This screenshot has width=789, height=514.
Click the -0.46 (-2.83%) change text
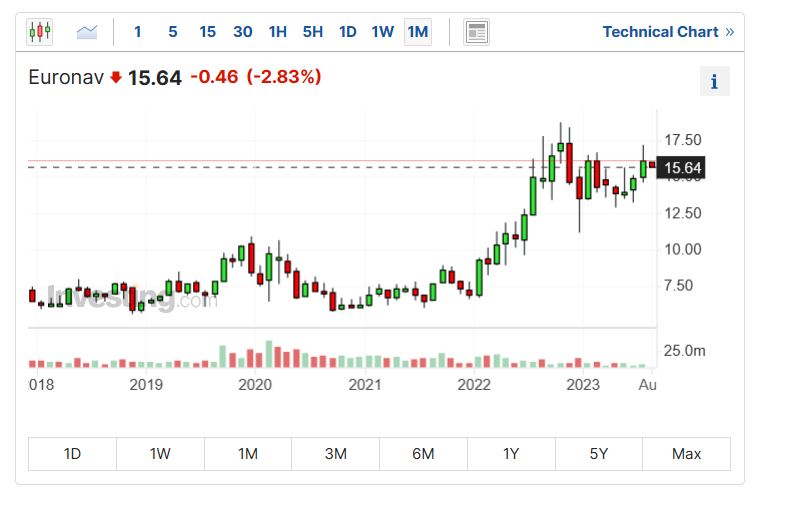tap(256, 77)
